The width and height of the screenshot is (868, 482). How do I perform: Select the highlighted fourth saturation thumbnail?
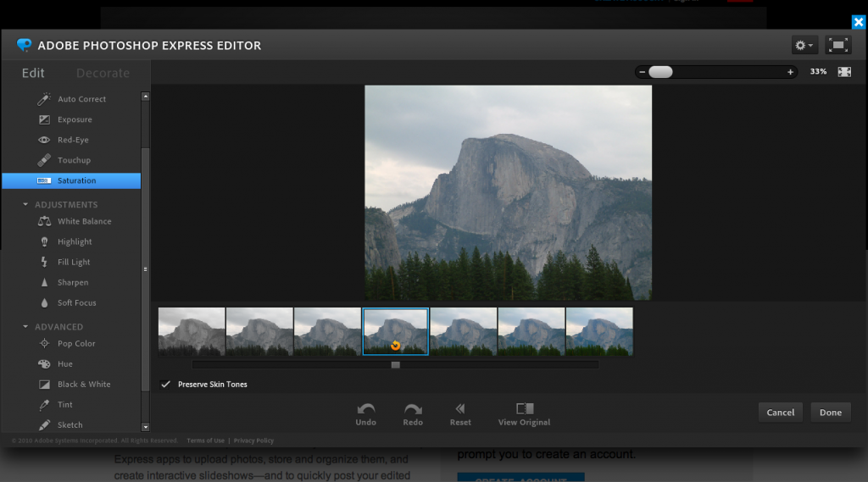395,331
